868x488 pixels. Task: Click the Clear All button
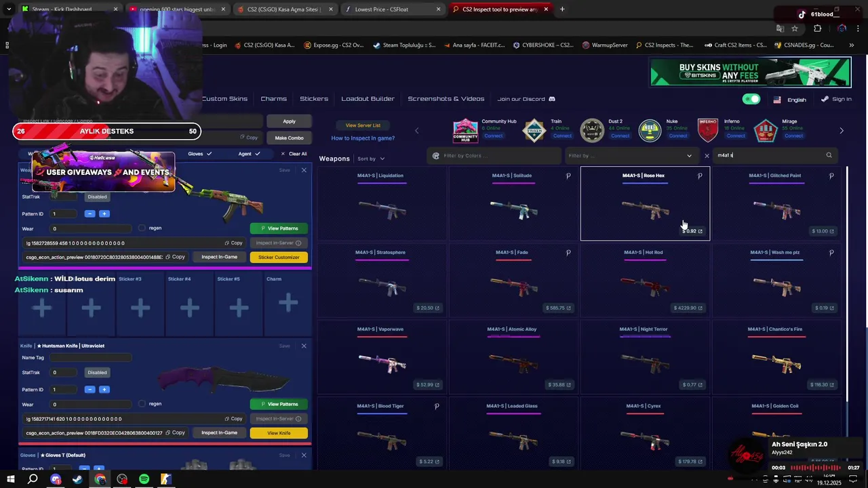click(294, 154)
